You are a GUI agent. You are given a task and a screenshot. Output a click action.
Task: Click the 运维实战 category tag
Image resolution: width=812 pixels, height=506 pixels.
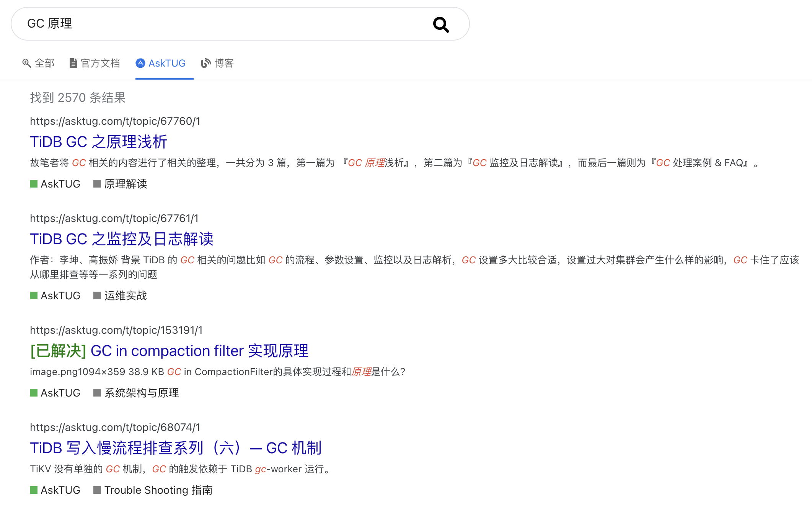tap(125, 296)
